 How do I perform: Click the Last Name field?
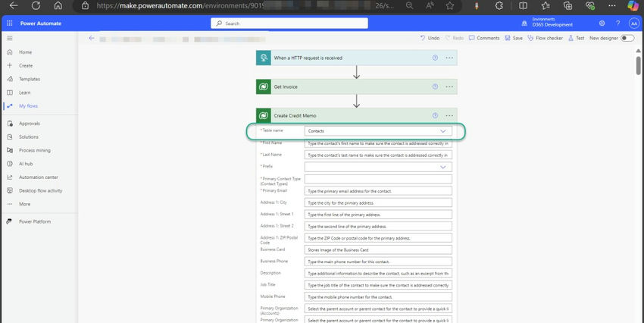[x=378, y=155]
